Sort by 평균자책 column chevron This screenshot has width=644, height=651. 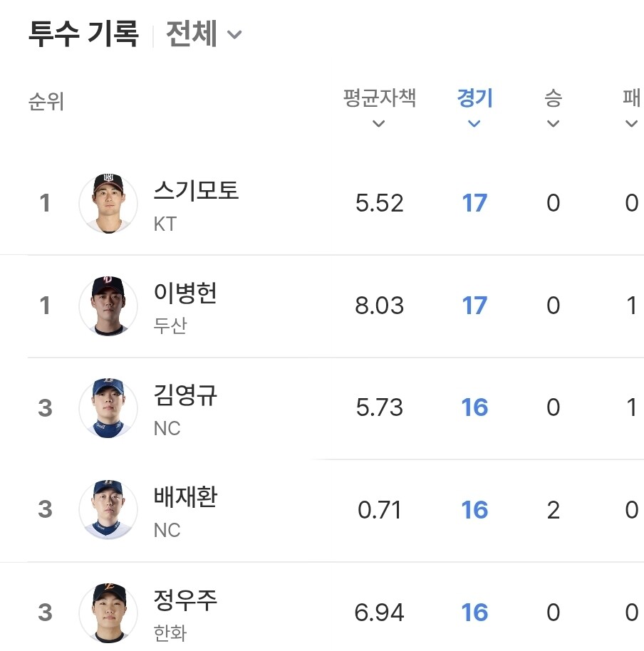[x=379, y=124]
